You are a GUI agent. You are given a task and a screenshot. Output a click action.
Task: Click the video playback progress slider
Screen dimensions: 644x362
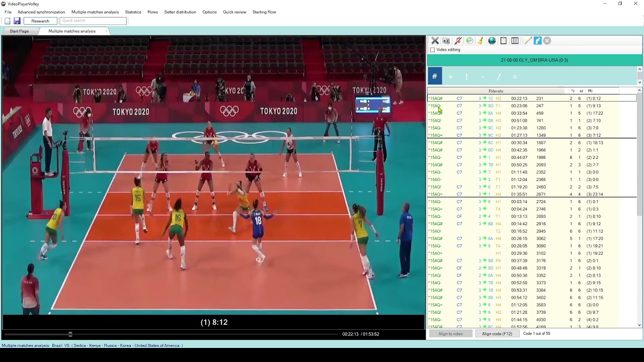pos(70,333)
